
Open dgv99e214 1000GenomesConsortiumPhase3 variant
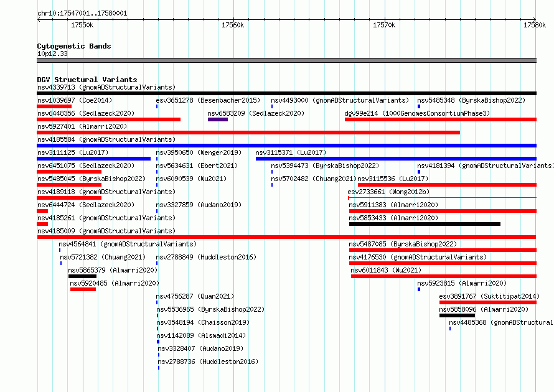417,113
